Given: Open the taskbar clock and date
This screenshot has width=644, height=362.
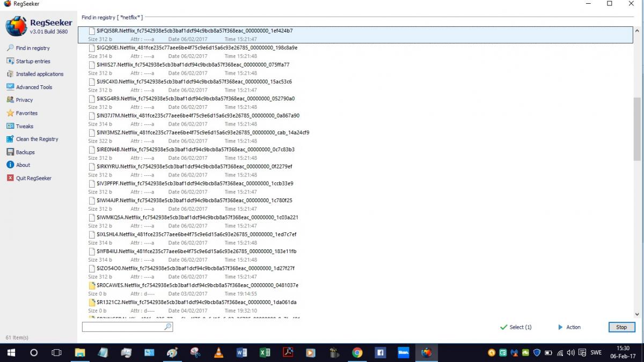Looking at the screenshot, I should pos(624,352).
